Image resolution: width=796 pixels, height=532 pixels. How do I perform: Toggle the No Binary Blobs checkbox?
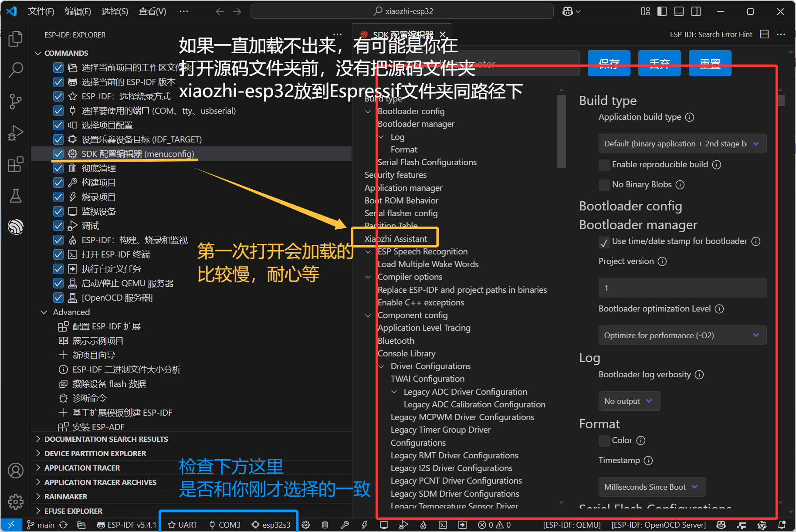click(604, 185)
